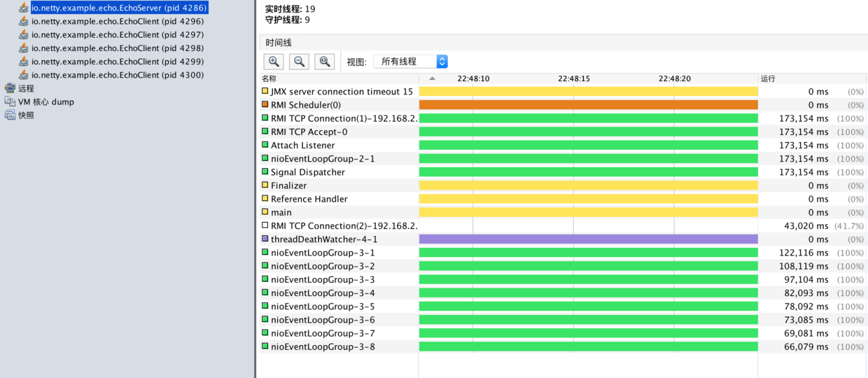Select the nioEventLoopGroup-3-8 thread name

(323, 346)
